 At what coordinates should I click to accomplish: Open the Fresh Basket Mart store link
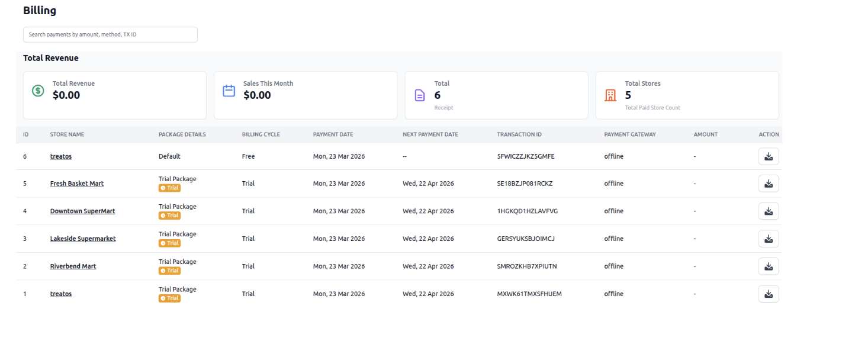coord(77,184)
